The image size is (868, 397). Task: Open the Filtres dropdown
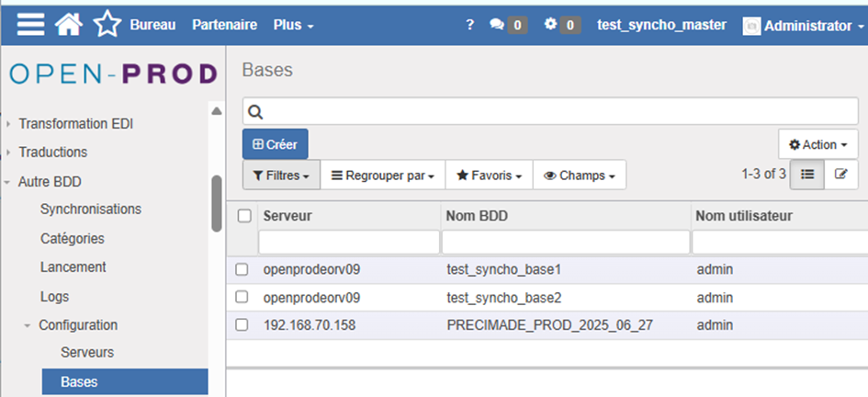click(x=281, y=175)
